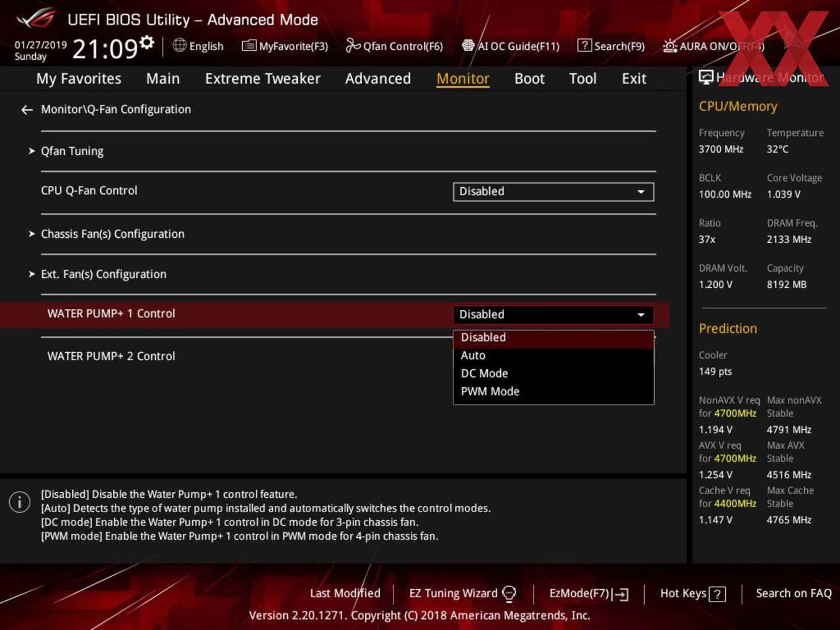Viewport: 840px width, 630px height.
Task: Select DC Mode option
Action: [553, 374]
